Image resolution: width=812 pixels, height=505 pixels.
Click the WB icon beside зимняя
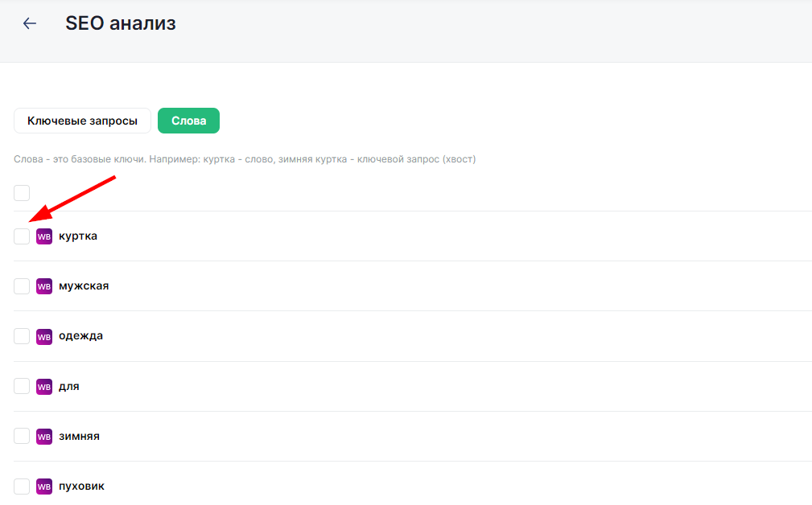point(44,436)
